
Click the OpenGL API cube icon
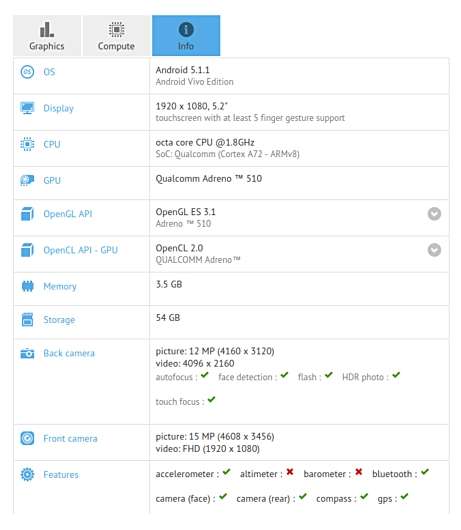(27, 214)
